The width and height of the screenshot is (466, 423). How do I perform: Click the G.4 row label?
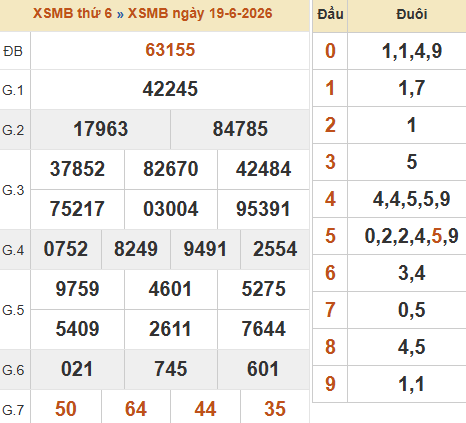point(13,250)
